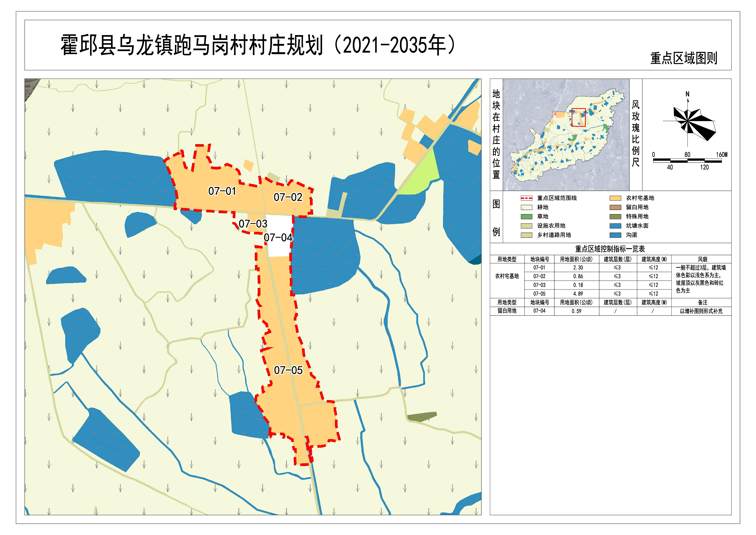Select the 07-01 parcel label on the map
The width and height of the screenshot is (756, 535).
pyautogui.click(x=222, y=191)
